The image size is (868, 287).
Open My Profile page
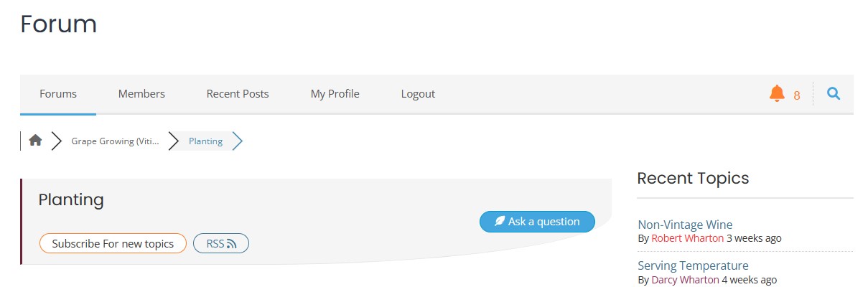coord(335,94)
